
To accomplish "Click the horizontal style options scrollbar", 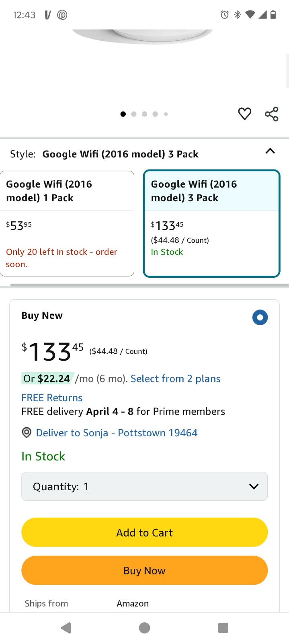I will click(150, 285).
